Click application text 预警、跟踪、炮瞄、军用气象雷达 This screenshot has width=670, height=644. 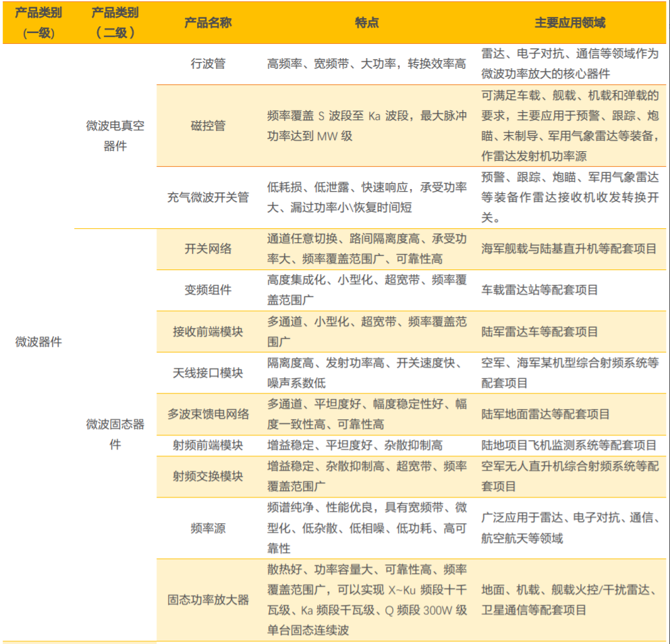point(570,177)
